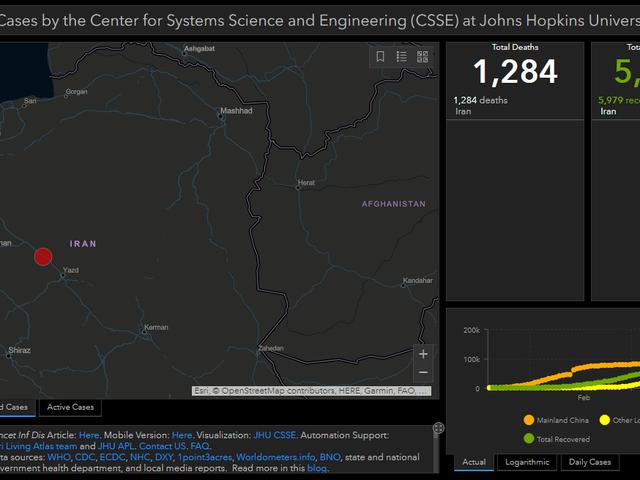Open the BNO source link
Screen dimensions: 640x480
pos(330,457)
